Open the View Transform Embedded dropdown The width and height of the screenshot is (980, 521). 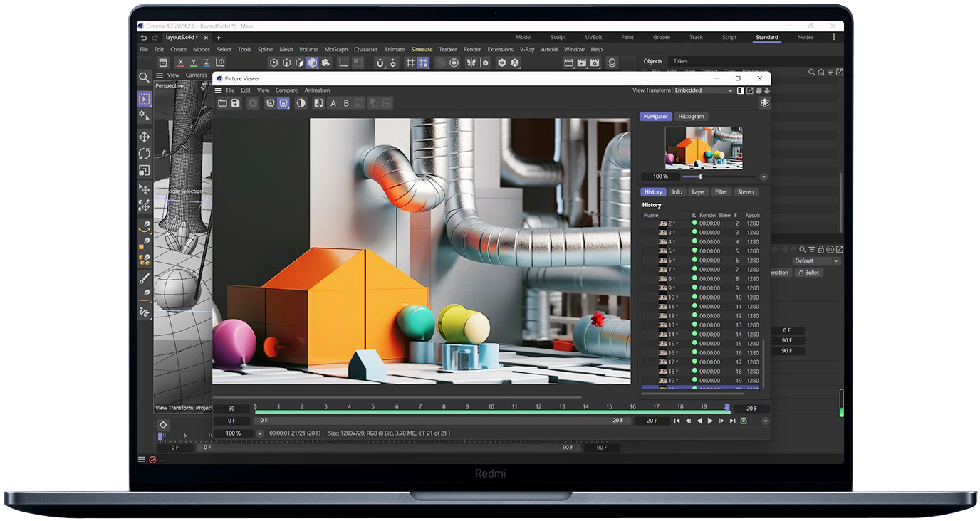click(703, 90)
